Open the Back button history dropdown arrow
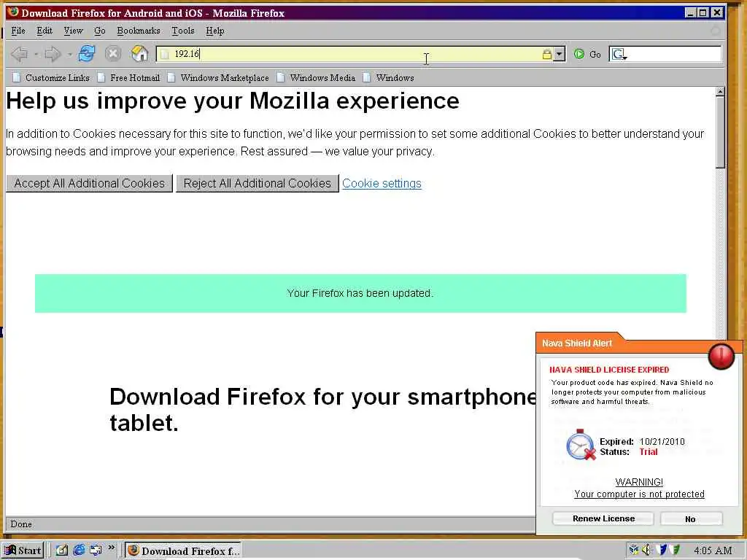747x560 pixels. point(36,55)
